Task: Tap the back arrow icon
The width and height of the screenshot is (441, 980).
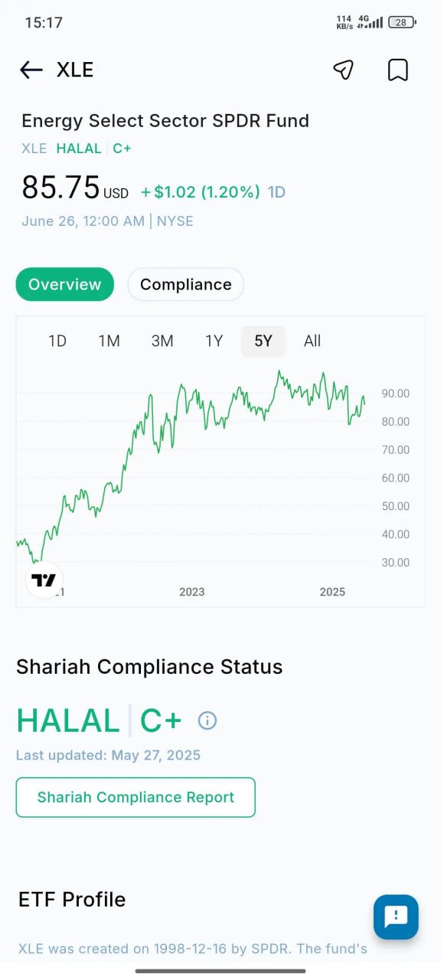Action: pyautogui.click(x=31, y=70)
